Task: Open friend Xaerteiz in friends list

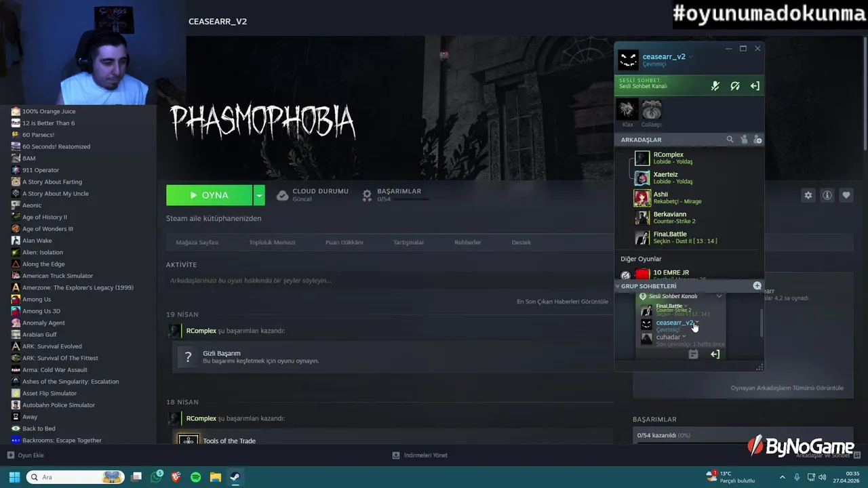Action: tap(690, 178)
